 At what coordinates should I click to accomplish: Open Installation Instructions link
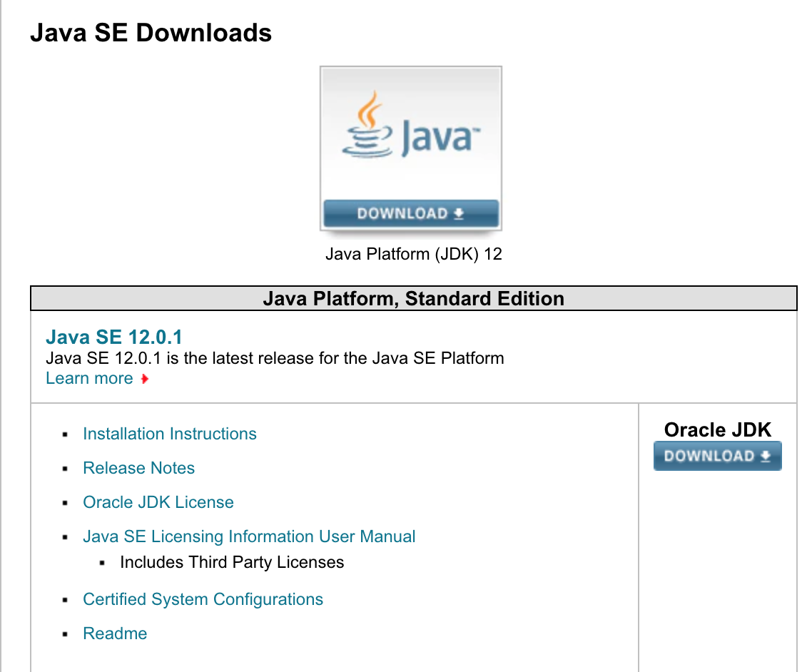tap(170, 434)
